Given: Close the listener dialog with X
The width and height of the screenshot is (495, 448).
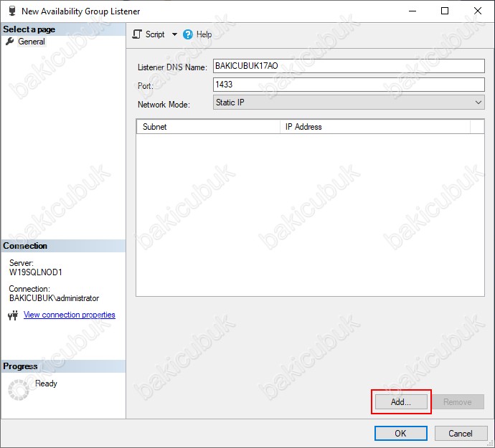Looking at the screenshot, I should click(x=478, y=11).
